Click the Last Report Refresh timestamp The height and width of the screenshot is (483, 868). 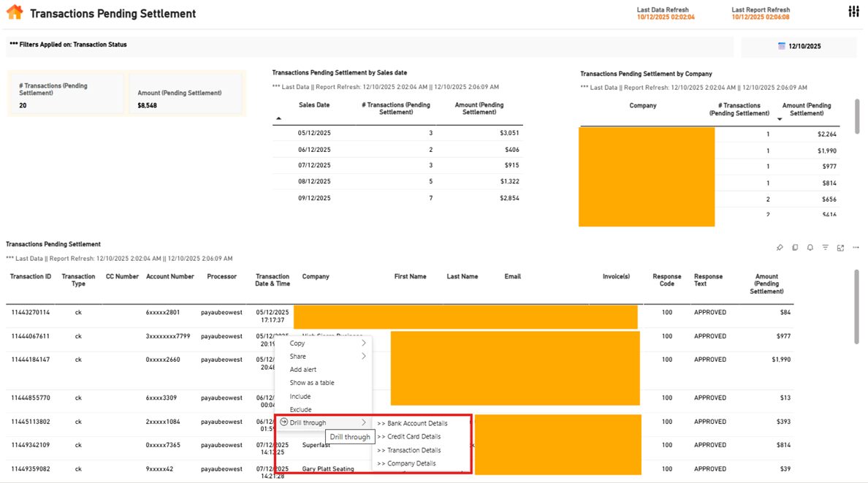(x=761, y=17)
